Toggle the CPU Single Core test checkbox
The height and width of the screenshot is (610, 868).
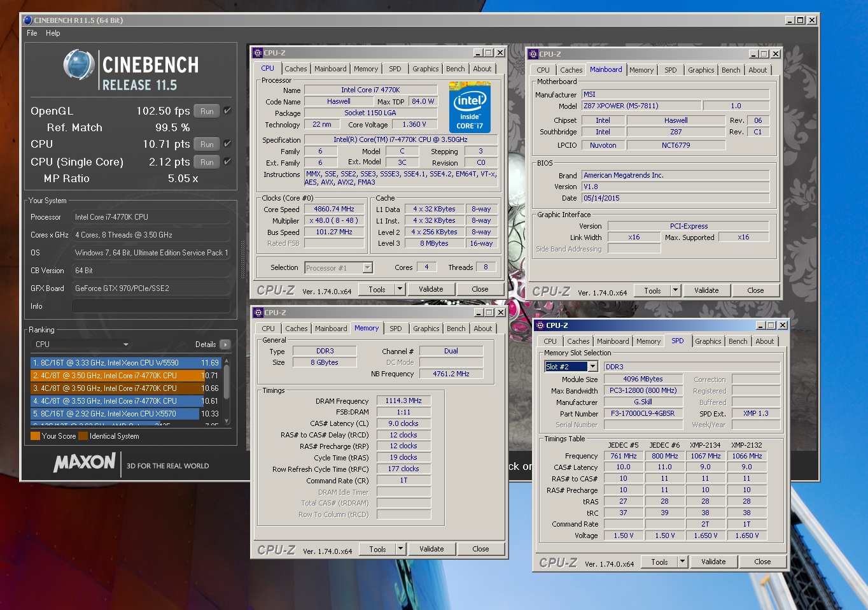point(227,162)
